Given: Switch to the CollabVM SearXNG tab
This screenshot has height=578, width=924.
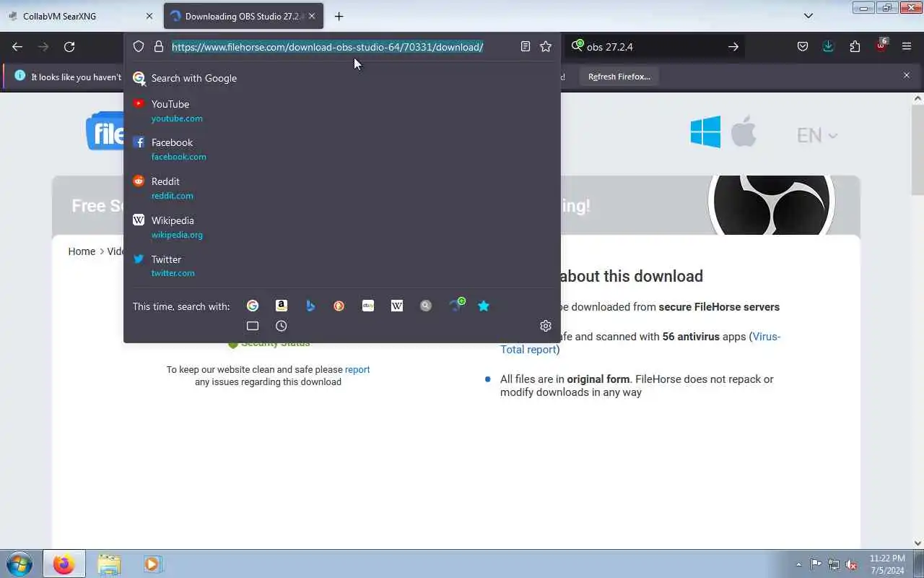Looking at the screenshot, I should click(x=79, y=16).
